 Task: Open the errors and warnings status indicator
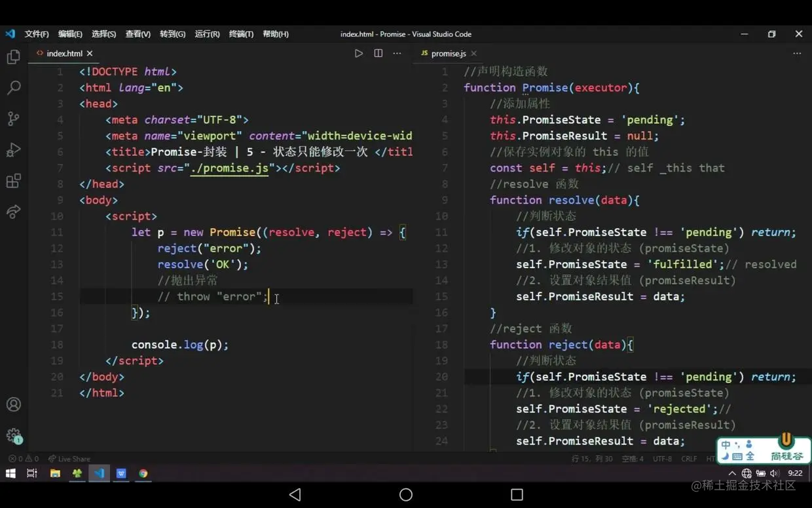(24, 459)
